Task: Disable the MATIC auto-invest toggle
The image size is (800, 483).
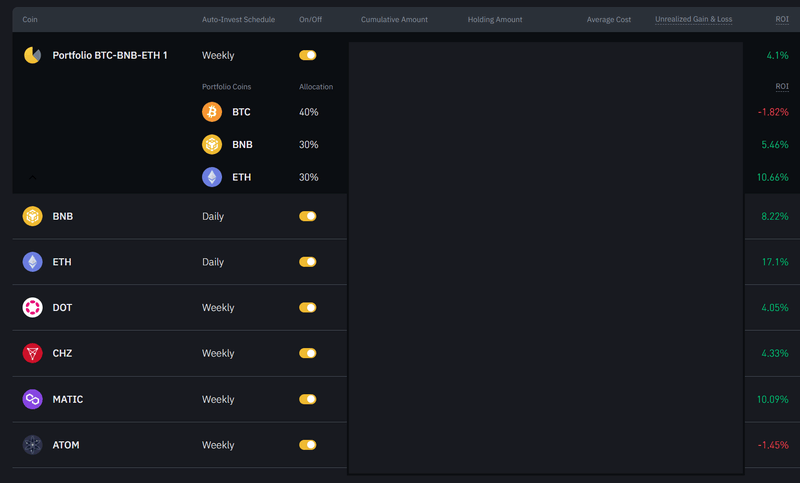Action: click(x=308, y=399)
